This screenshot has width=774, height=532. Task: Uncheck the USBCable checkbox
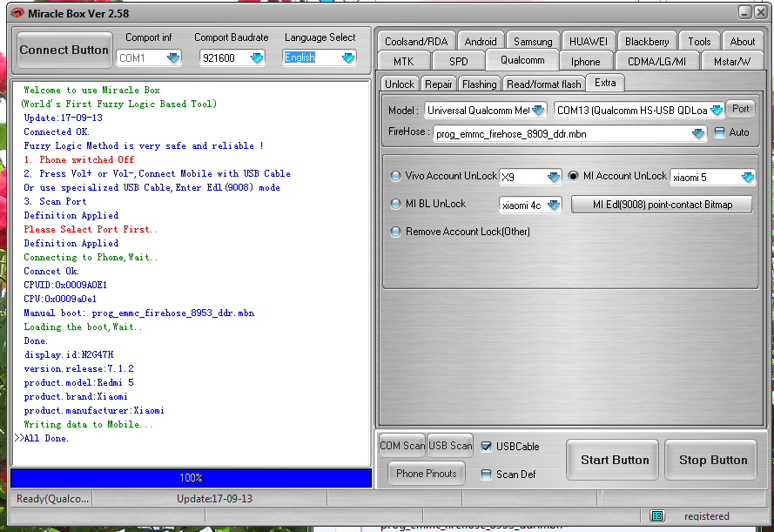coord(486,447)
